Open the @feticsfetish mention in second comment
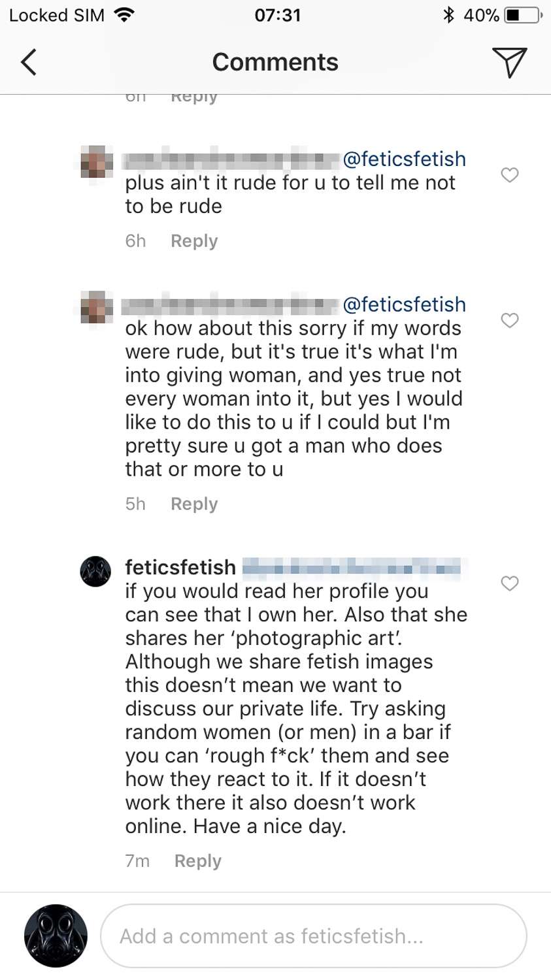The height and width of the screenshot is (980, 551). coord(404,305)
